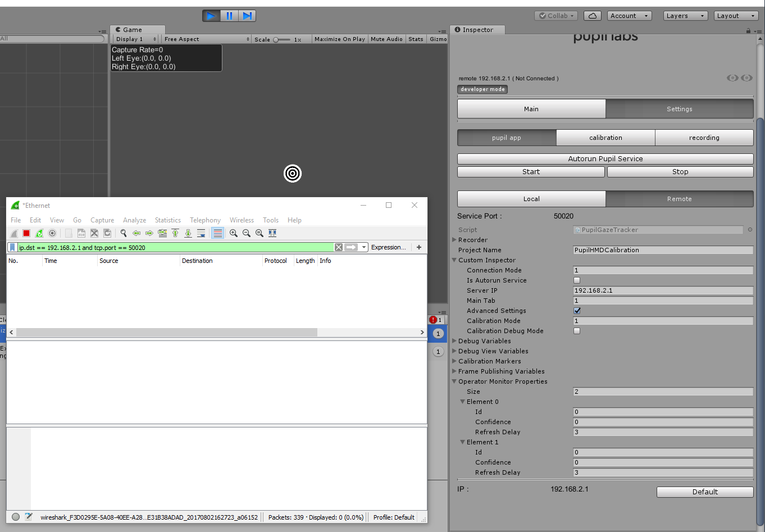Uncheck the Advanced Settings checkbox

pyautogui.click(x=577, y=311)
